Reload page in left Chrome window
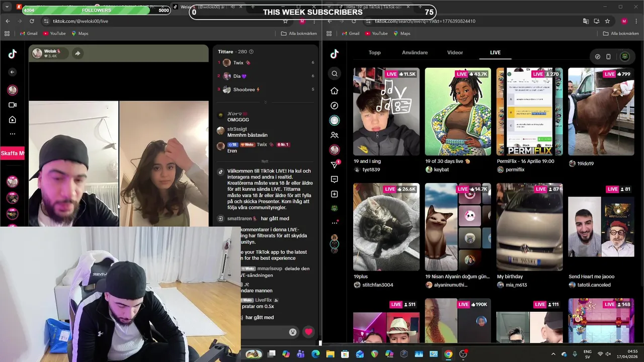 point(32,21)
